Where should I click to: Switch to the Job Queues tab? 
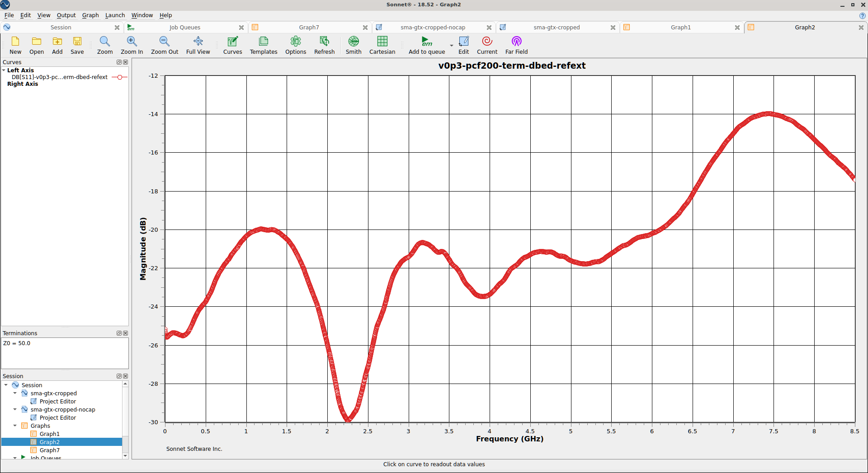(185, 28)
